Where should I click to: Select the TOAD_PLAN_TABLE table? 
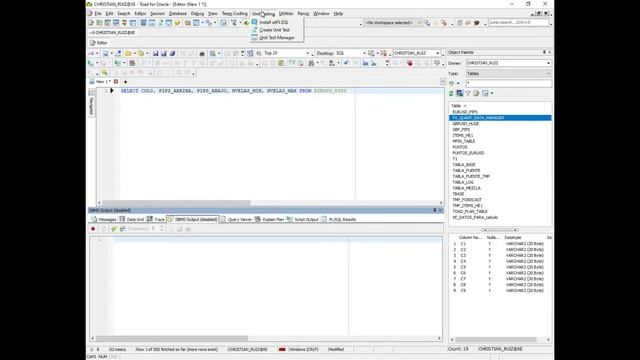point(470,212)
